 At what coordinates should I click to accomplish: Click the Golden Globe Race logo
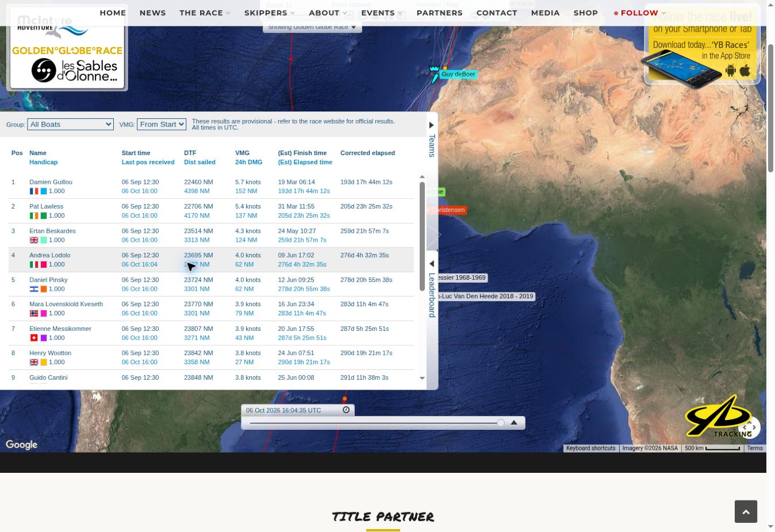[x=67, y=52]
